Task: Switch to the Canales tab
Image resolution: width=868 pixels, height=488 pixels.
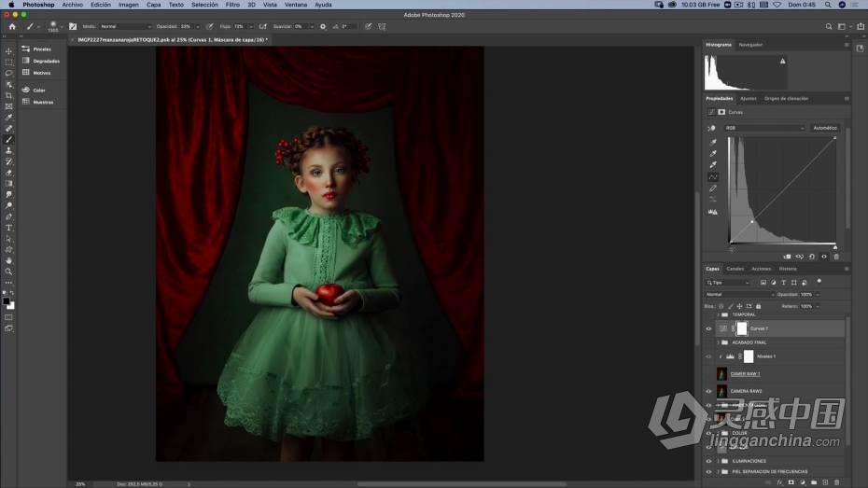Action: (x=735, y=269)
